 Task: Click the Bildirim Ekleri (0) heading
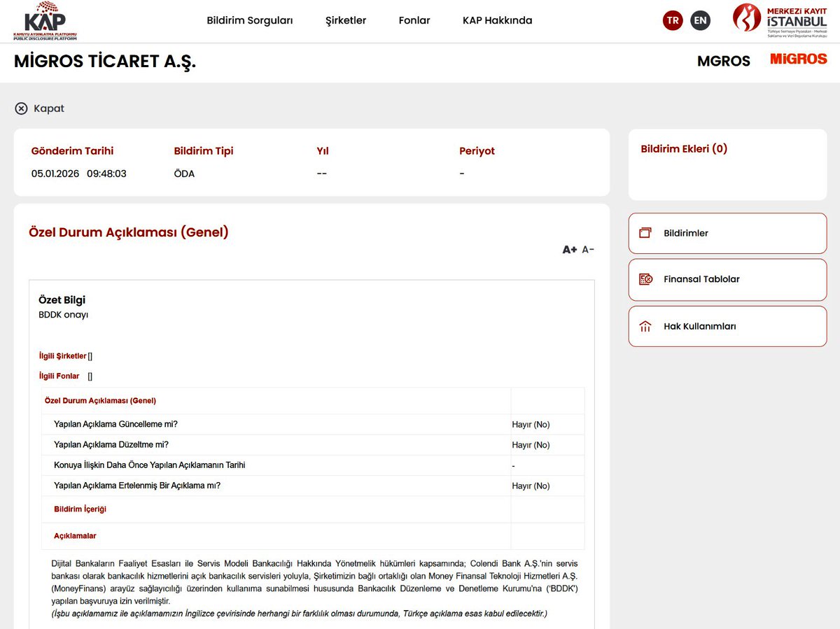(684, 148)
